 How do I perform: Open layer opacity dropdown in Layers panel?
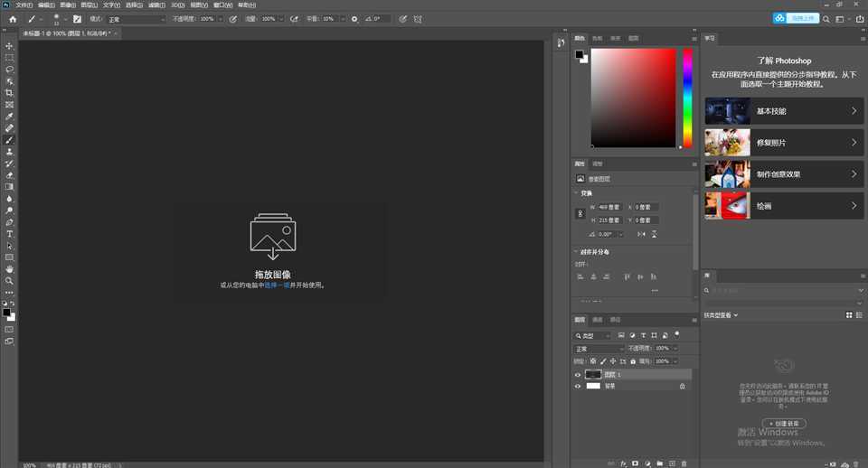(x=675, y=348)
